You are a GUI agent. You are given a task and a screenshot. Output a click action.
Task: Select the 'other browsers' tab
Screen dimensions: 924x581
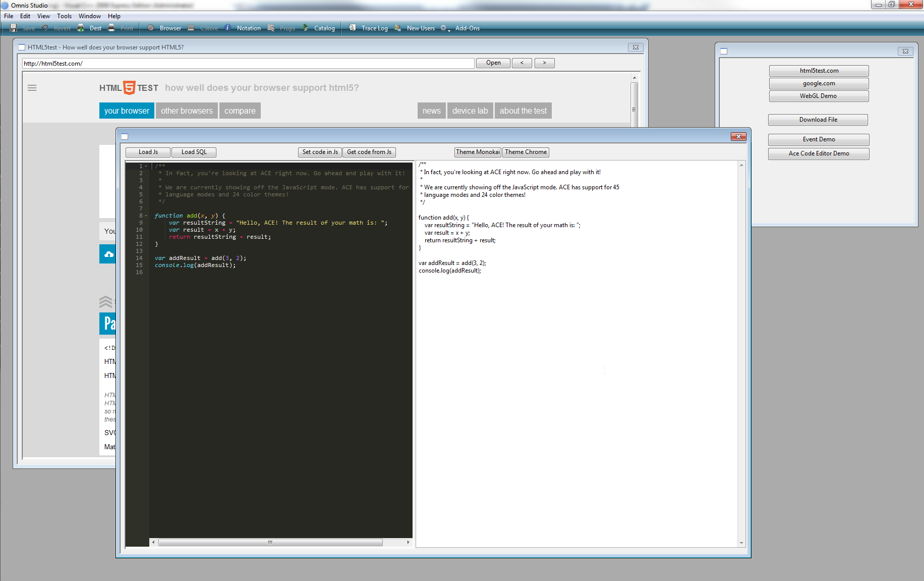click(187, 111)
